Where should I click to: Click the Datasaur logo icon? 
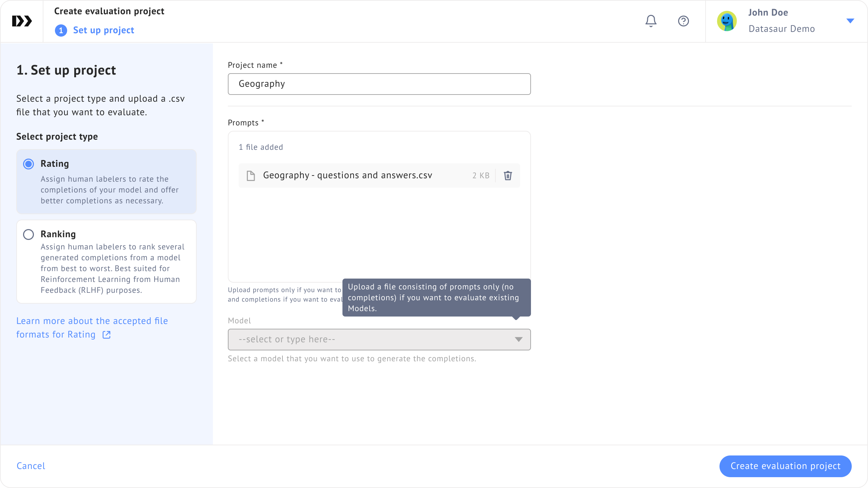pos(22,21)
